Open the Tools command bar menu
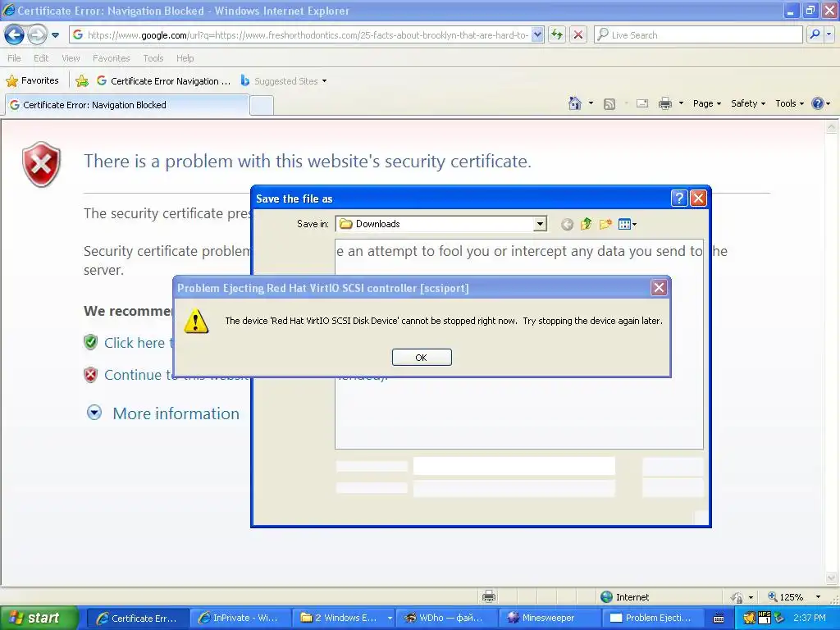840x630 pixels. [x=790, y=103]
